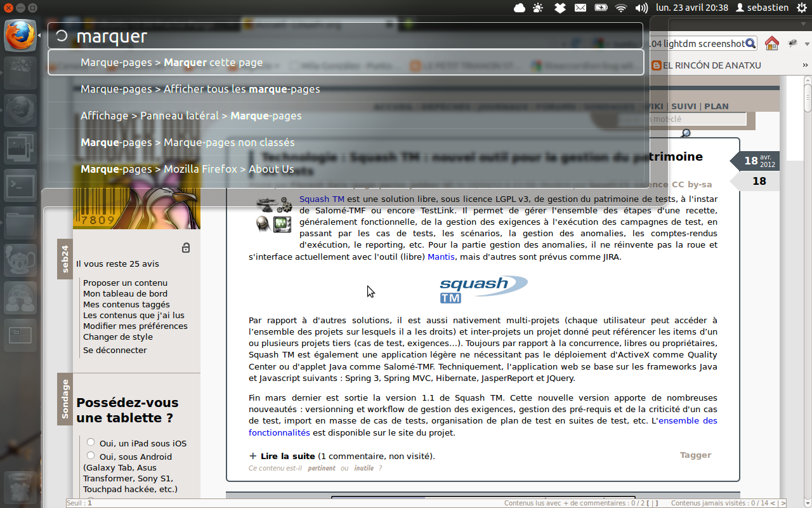Click the Firefox icon in the launcher

coord(20,36)
